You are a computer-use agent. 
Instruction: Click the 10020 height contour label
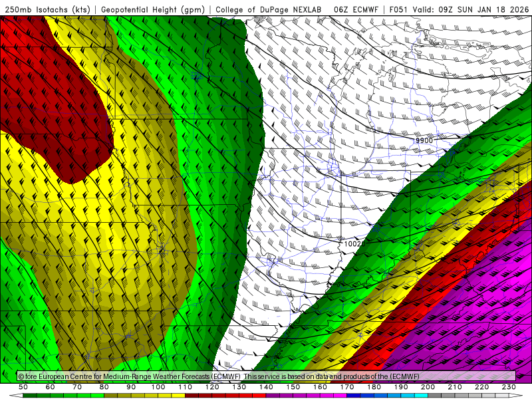click(x=354, y=243)
